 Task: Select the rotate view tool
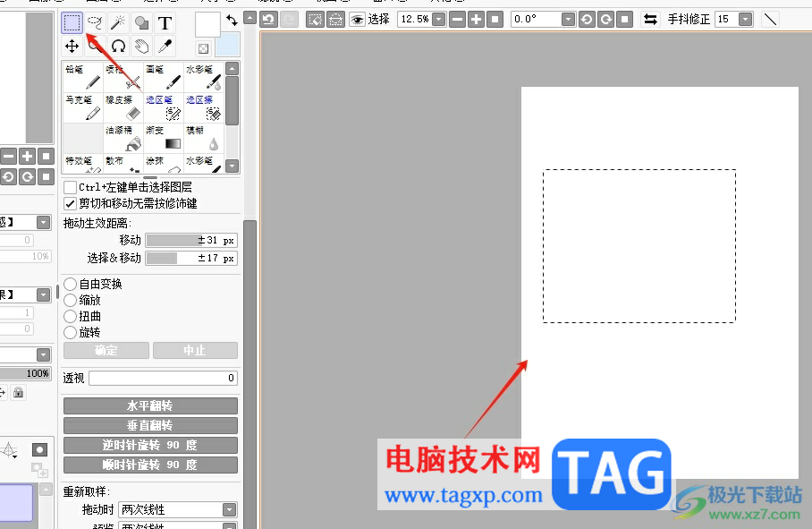[x=118, y=47]
